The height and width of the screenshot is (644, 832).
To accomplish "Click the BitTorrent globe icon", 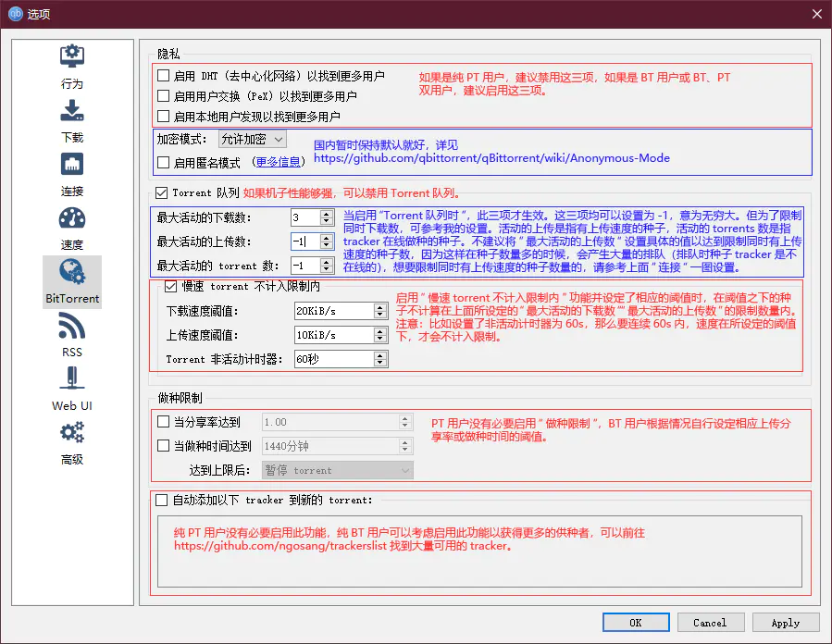I will 72,272.
